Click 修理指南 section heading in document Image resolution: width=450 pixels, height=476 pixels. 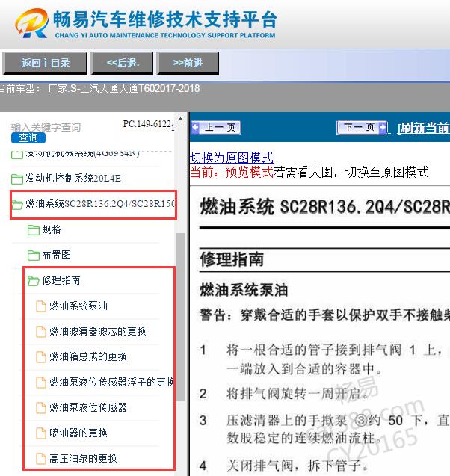click(x=232, y=259)
